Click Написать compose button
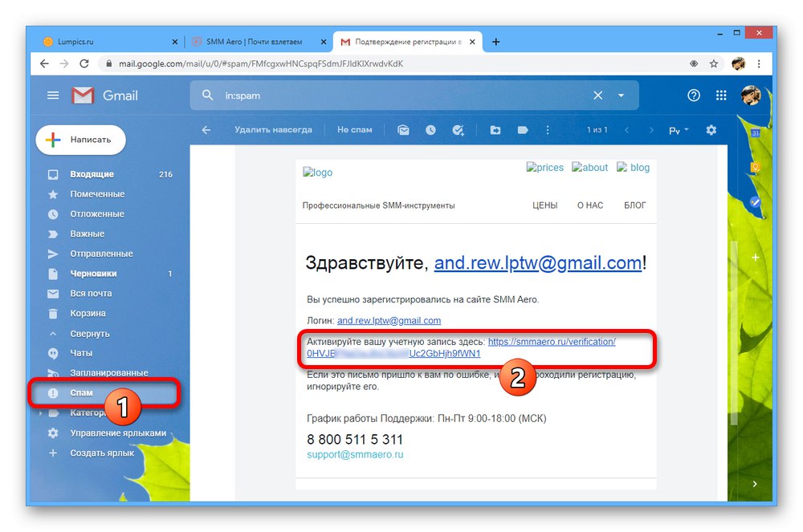 (x=80, y=140)
